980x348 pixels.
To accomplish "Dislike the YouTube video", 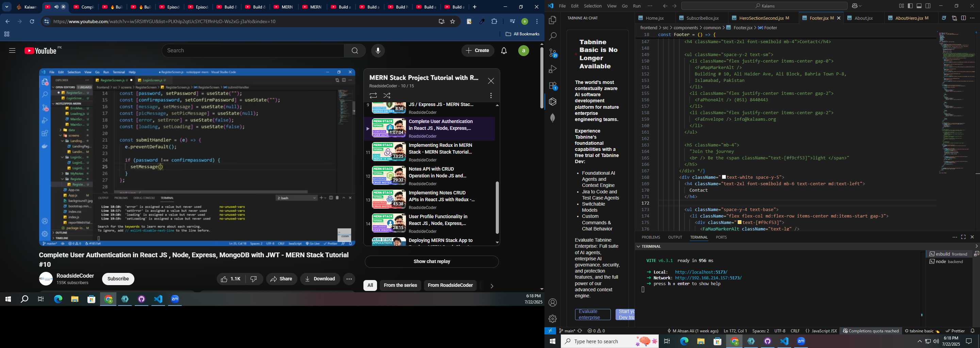I will coord(254,279).
